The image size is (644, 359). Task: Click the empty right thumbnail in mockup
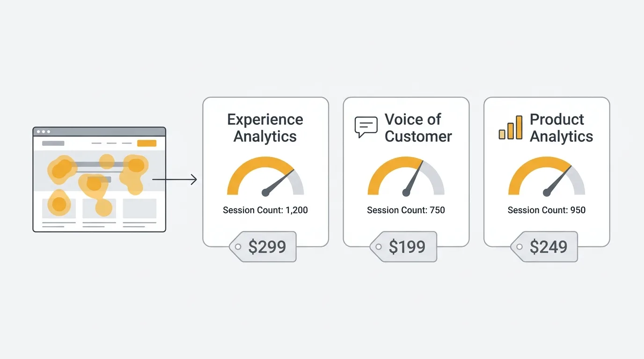[139, 208]
